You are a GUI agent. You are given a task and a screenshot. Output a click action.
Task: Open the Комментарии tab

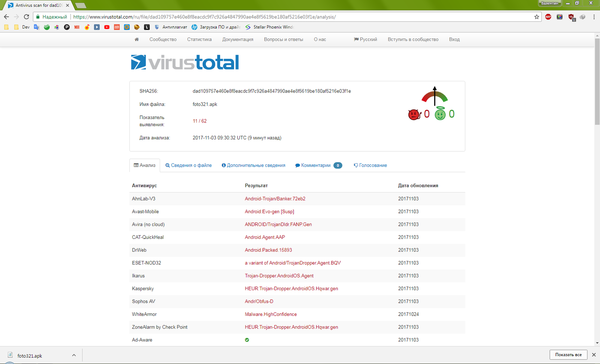coord(318,165)
